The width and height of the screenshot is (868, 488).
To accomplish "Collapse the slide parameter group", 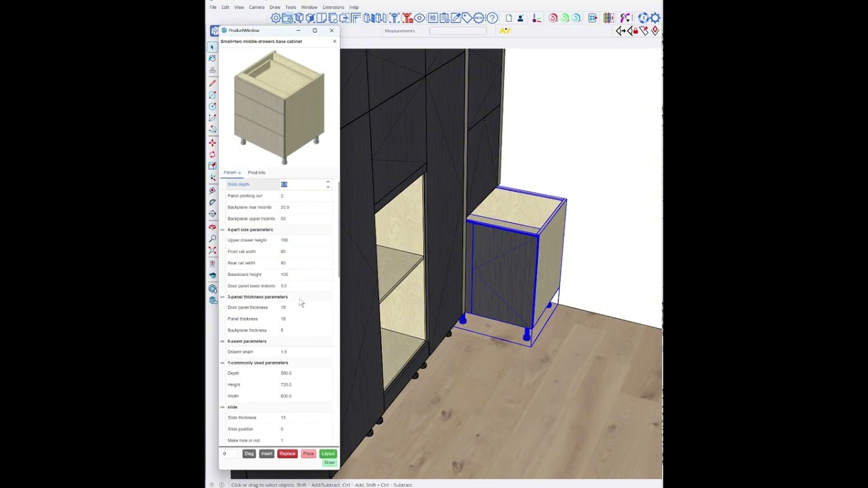I will (222, 407).
